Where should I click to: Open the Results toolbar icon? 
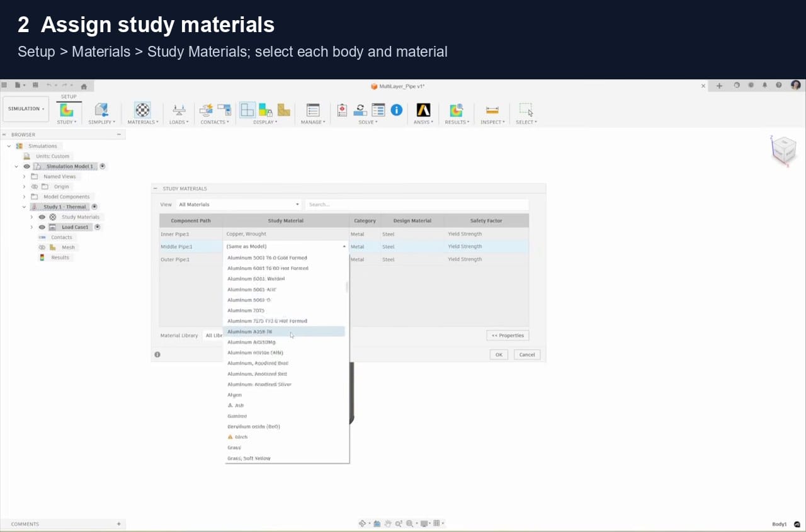pos(457,110)
